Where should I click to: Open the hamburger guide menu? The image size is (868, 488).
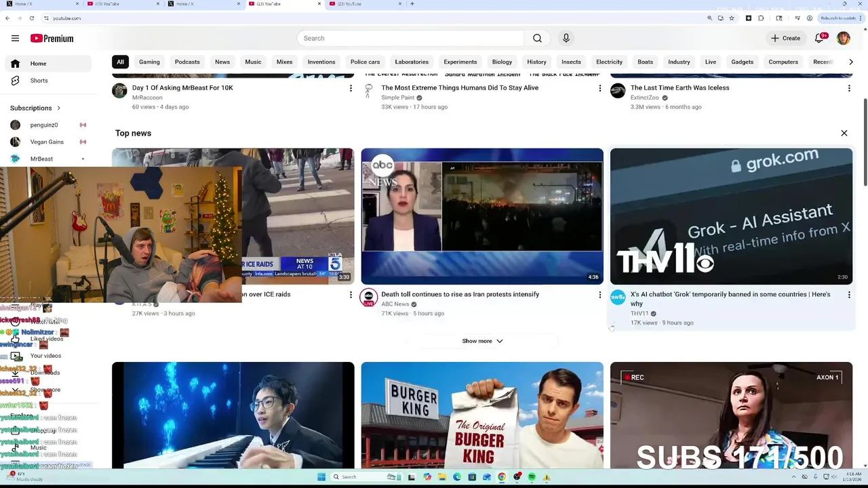click(x=15, y=38)
